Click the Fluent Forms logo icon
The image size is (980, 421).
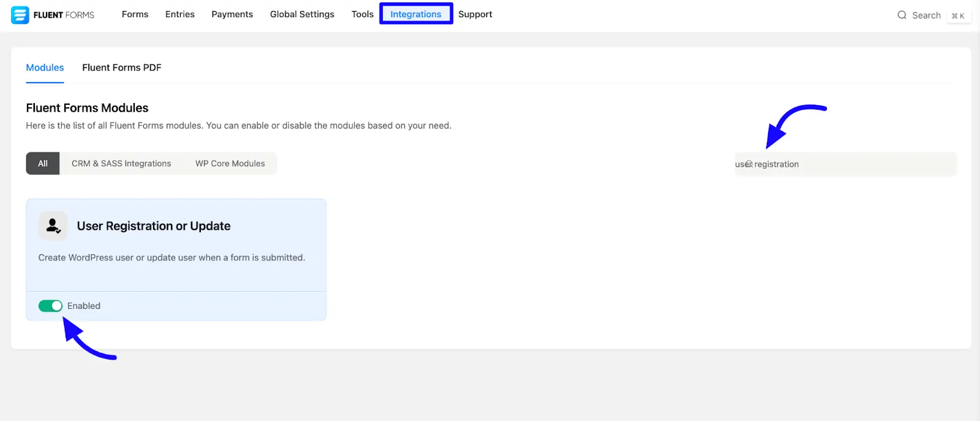click(20, 15)
